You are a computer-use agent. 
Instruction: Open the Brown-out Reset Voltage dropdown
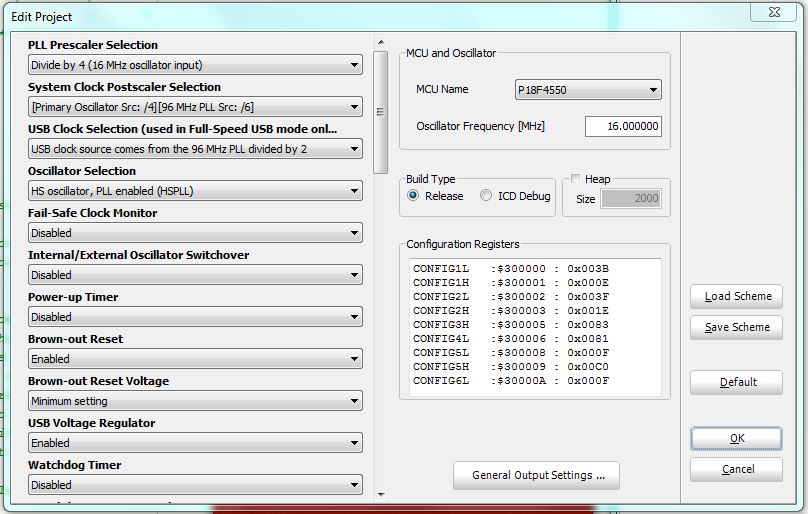click(x=195, y=401)
